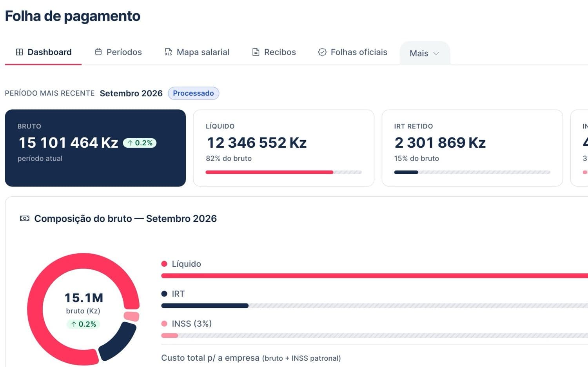588x367 pixels.
Task: Click the banknote icon beside Composição do bruto
Action: tap(25, 219)
